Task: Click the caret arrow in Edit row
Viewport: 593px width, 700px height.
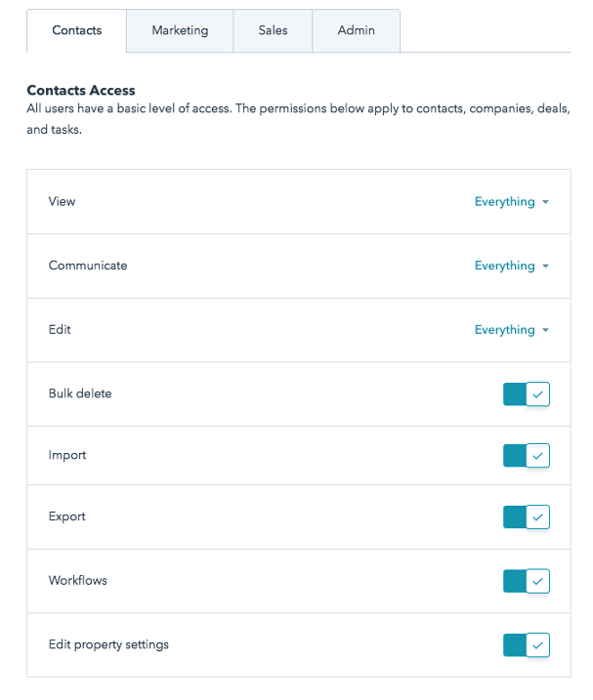Action: click(545, 330)
